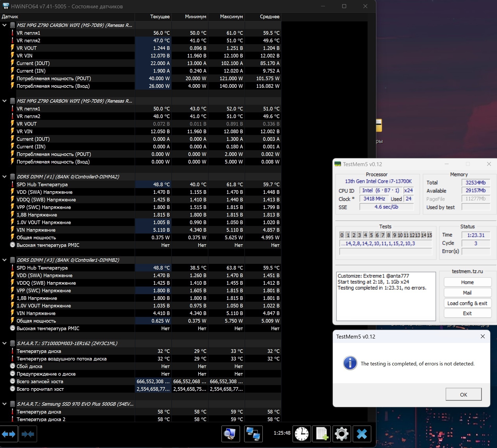Click the Датчик column header

tap(67, 17)
